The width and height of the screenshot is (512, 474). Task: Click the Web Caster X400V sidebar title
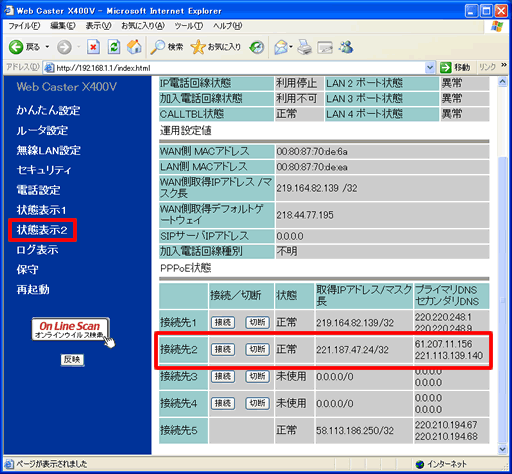click(67, 87)
